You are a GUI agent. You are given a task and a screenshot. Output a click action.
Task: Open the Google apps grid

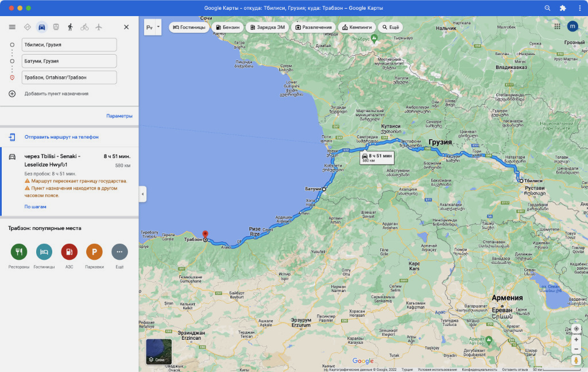(x=557, y=26)
